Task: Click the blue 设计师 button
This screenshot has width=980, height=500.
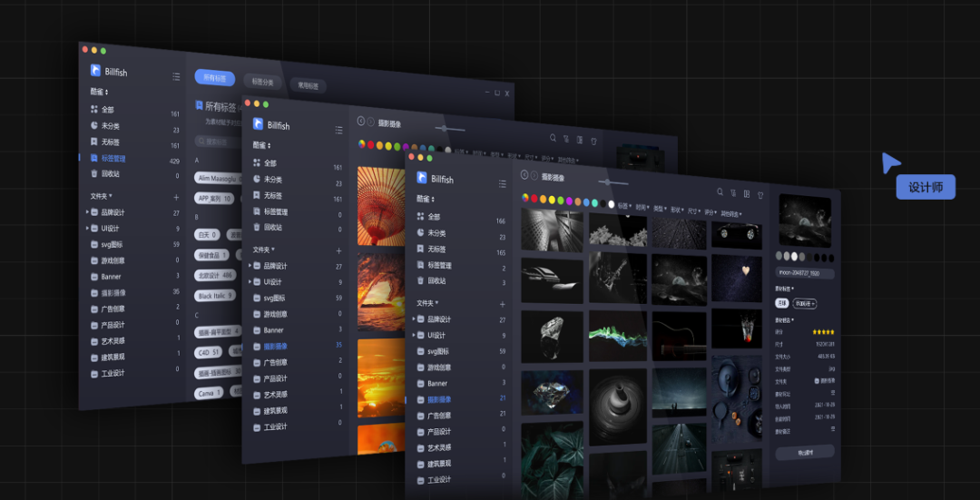Action: (925, 187)
